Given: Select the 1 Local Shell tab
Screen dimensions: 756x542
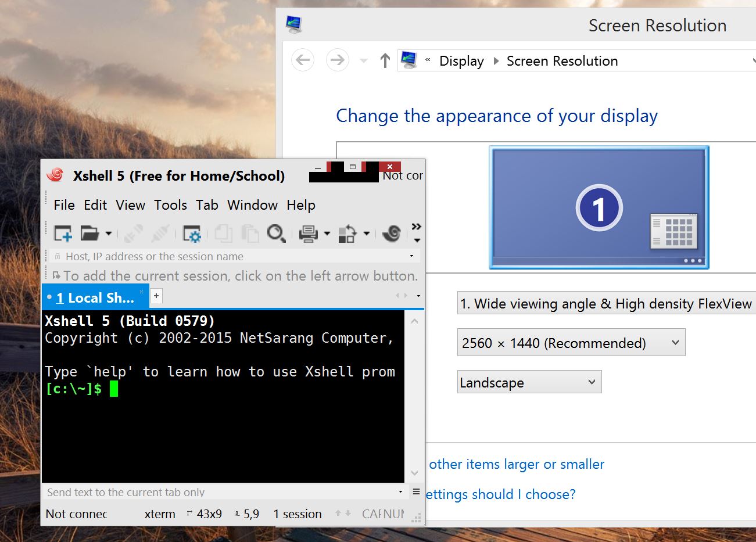Looking at the screenshot, I should [93, 297].
